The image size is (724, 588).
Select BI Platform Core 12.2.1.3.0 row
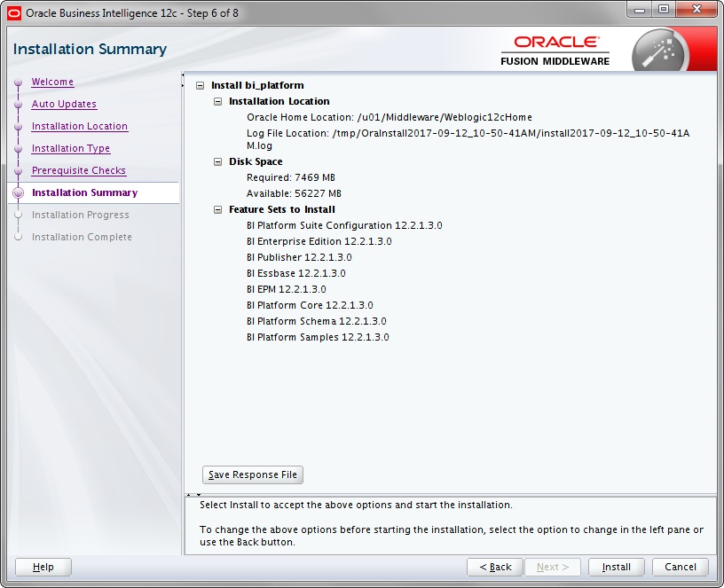pos(310,305)
